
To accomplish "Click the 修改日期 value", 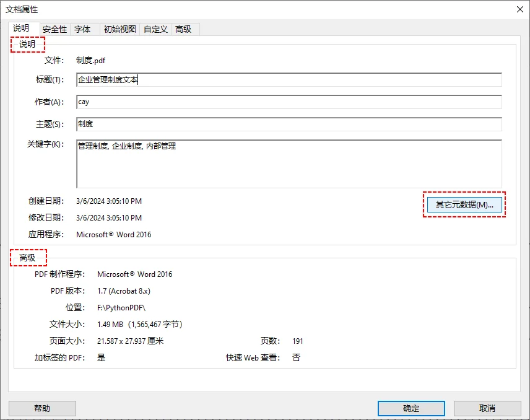I will click(109, 218).
